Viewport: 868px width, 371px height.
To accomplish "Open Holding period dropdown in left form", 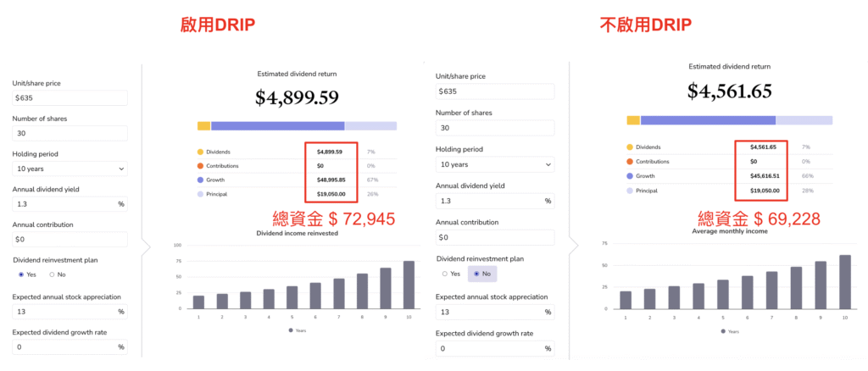I will 70,169.
